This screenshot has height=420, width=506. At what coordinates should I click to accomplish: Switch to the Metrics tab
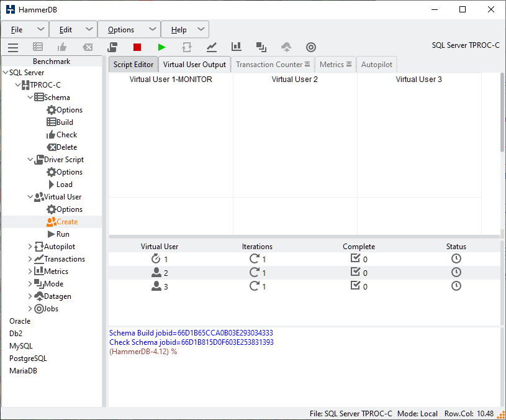point(335,65)
